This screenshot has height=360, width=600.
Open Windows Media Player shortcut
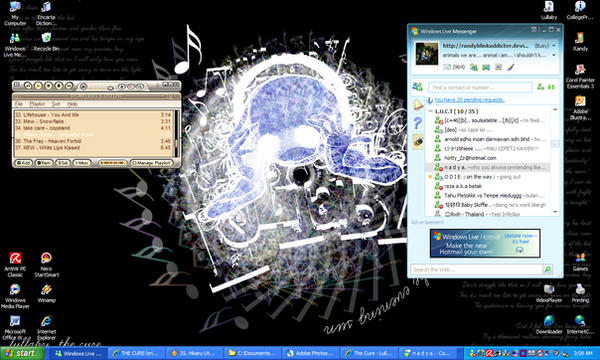coord(15,296)
